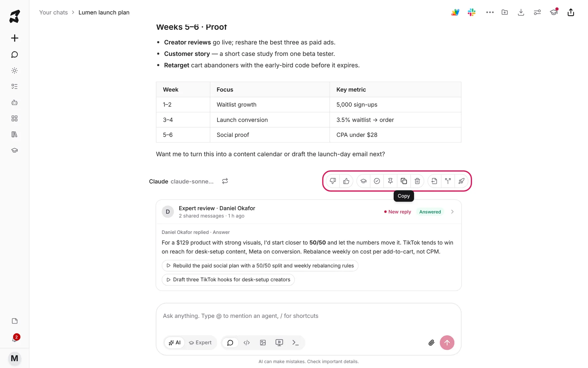Expand the expert review with chevron arrow
Image resolution: width=588 pixels, height=368 pixels.
click(452, 212)
